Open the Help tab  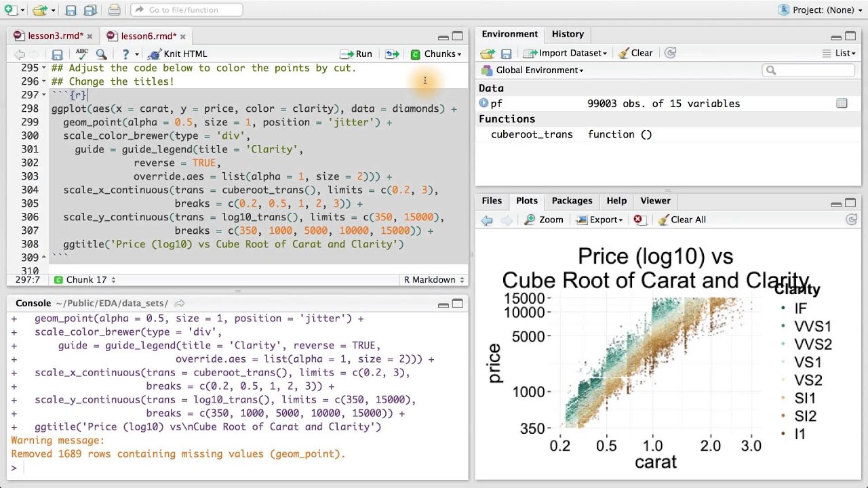(x=616, y=201)
